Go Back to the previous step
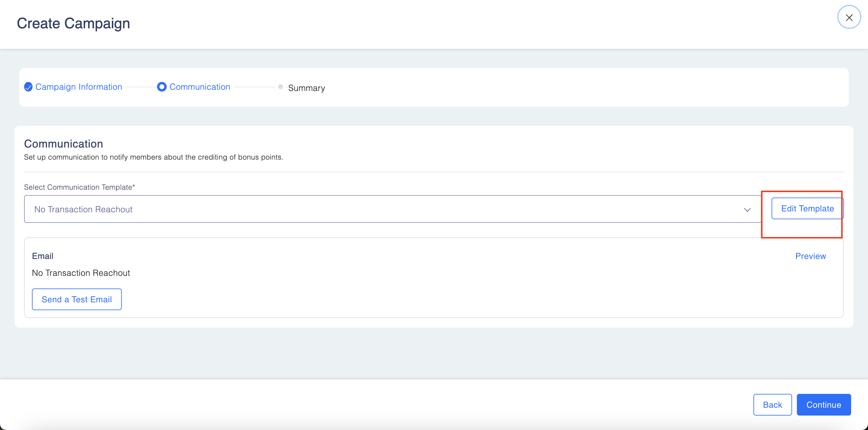This screenshot has width=868, height=430. 772,404
